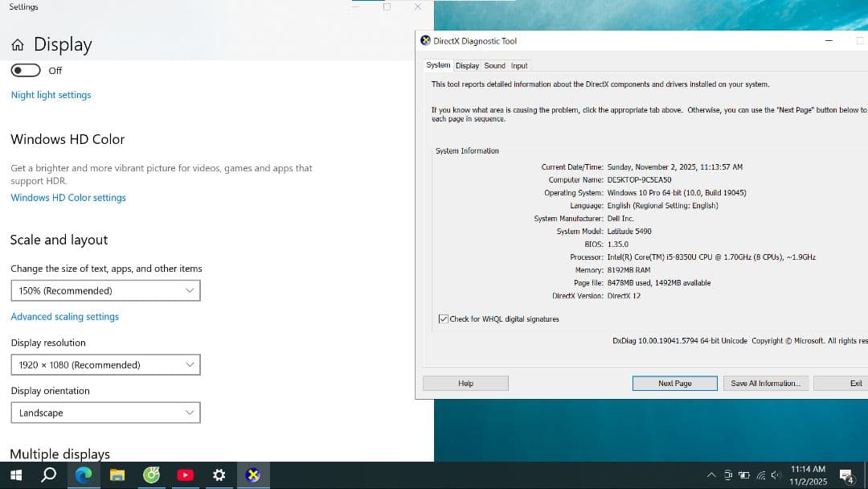This screenshot has width=868, height=489.
Task: Open File Explorer from the taskbar
Action: click(117, 475)
